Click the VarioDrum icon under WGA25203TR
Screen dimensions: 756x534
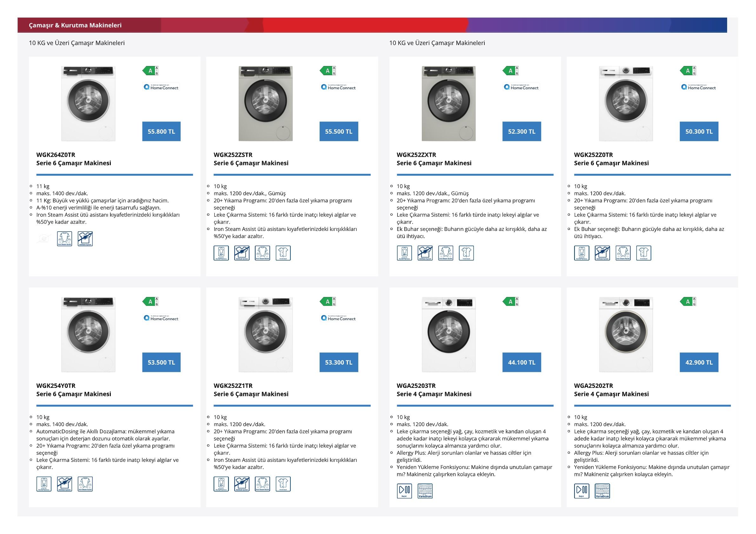pyautogui.click(x=425, y=491)
